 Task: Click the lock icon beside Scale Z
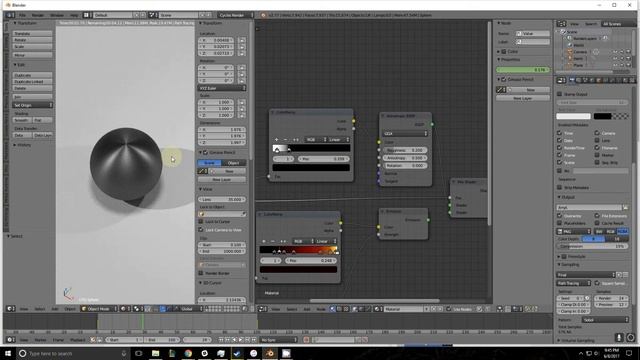(242, 116)
